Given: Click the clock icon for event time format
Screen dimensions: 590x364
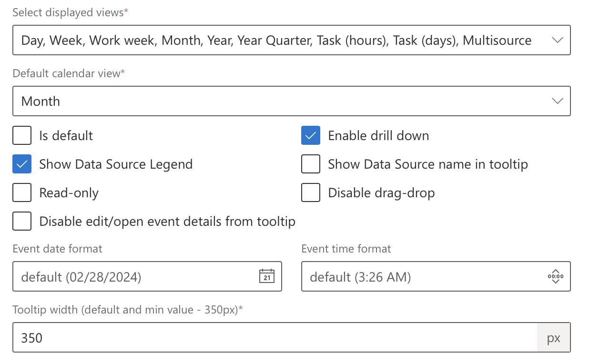Looking at the screenshot, I should point(556,276).
